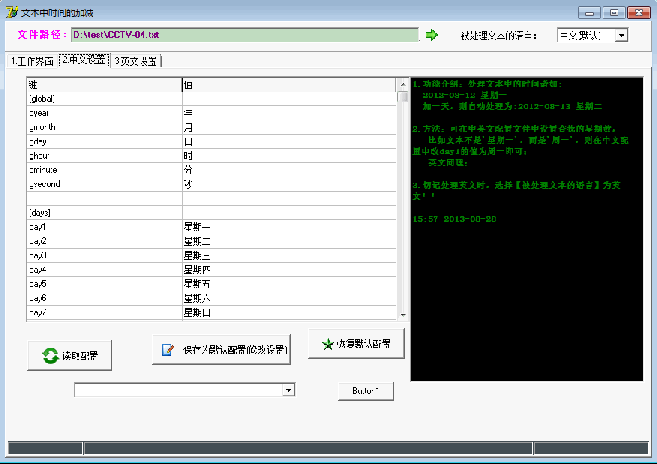Click the file path label 文件路径

(42, 35)
